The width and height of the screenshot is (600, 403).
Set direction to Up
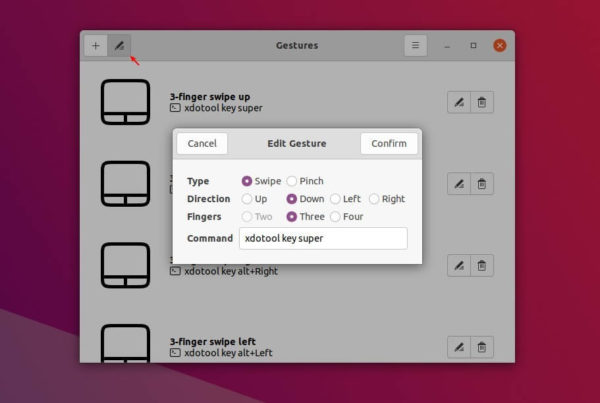254,199
